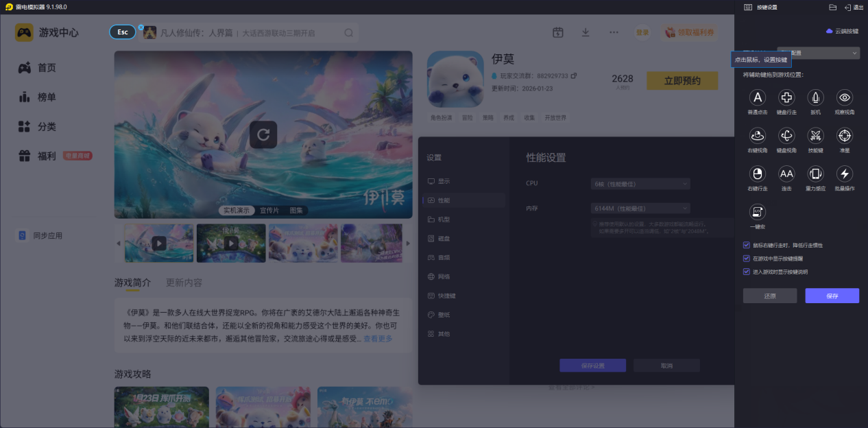
Task: Switch to the 游戏简介 tab
Action: tap(132, 283)
